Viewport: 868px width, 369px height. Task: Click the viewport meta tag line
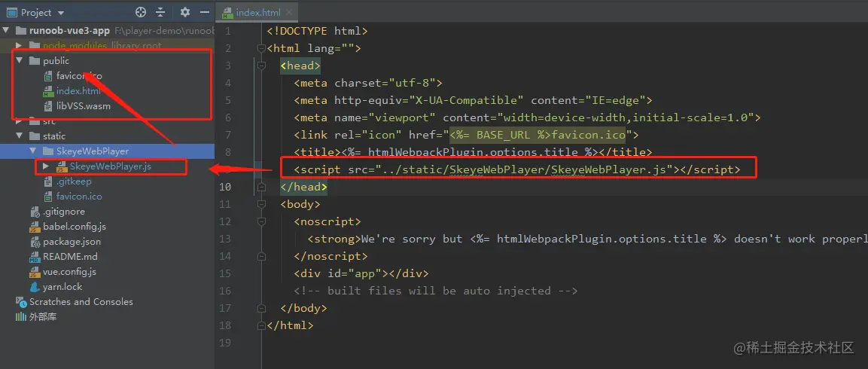tap(528, 117)
